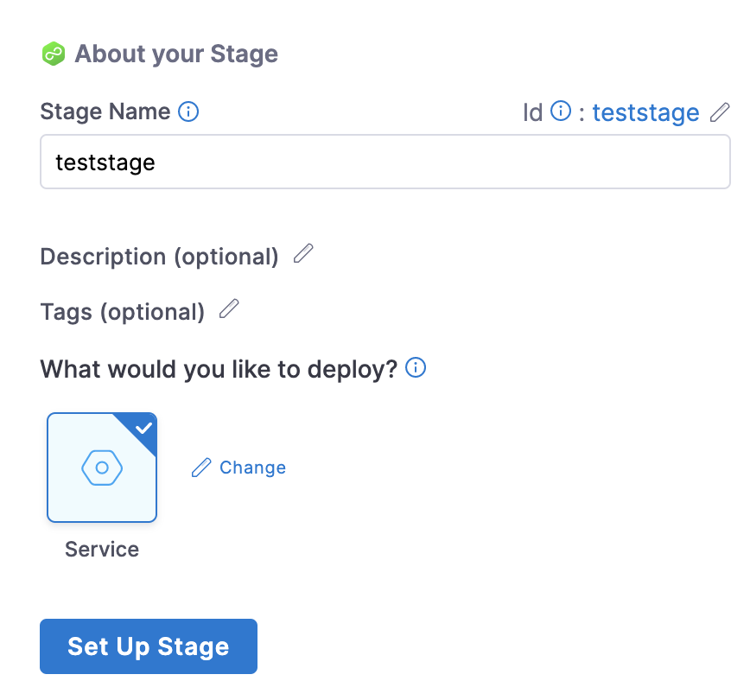750x700 pixels.
Task: Expand the Tags (optional) section
Action: point(123,312)
